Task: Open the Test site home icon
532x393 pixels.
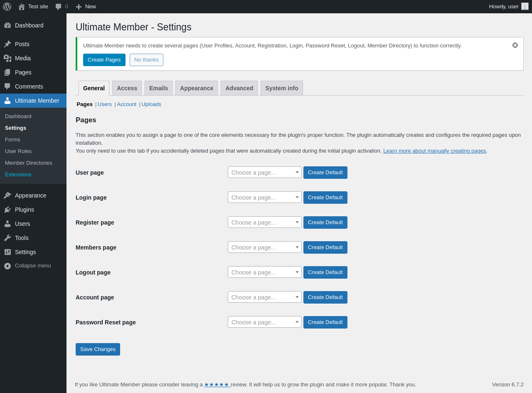Action: [x=22, y=7]
